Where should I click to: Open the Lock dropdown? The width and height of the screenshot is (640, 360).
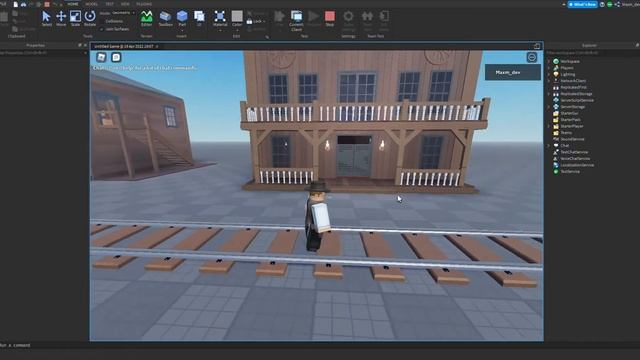pos(257,21)
